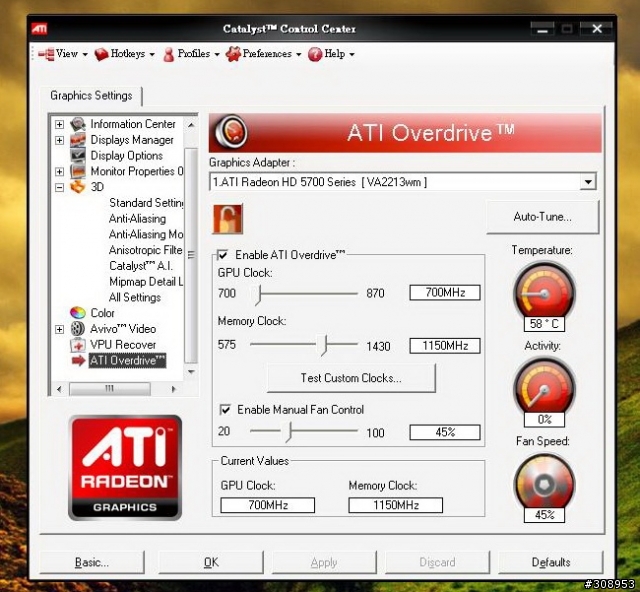Click the Preferences gear icon
Image resolution: width=640 pixels, height=592 pixels.
[233, 54]
